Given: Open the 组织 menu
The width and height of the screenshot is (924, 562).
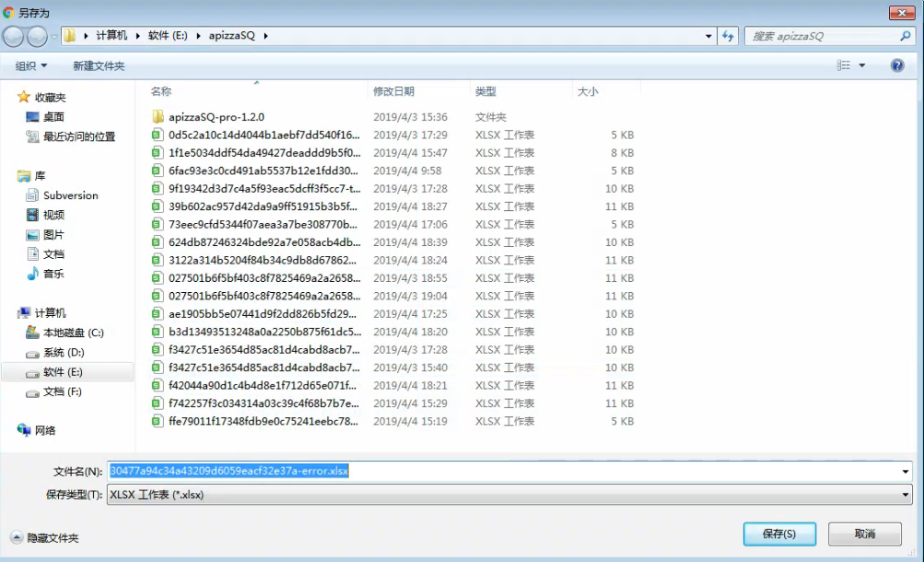Looking at the screenshot, I should click(x=30, y=66).
